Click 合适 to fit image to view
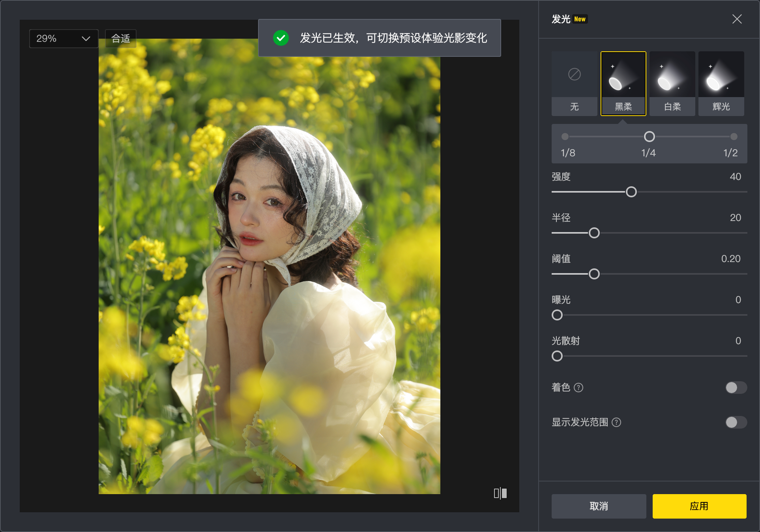760x532 pixels. [120, 38]
